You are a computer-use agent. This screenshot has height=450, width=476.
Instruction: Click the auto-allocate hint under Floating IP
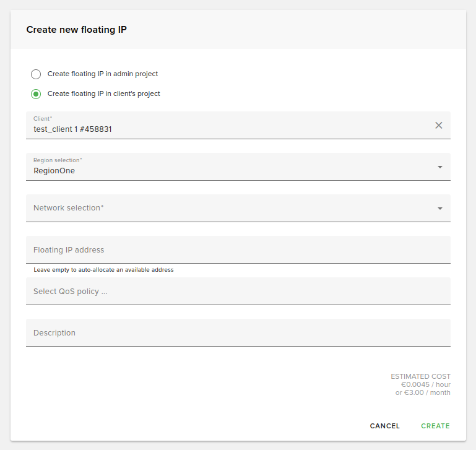(x=103, y=270)
